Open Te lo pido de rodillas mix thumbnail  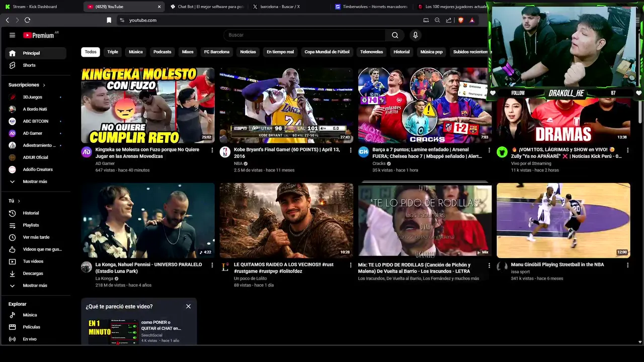click(425, 220)
